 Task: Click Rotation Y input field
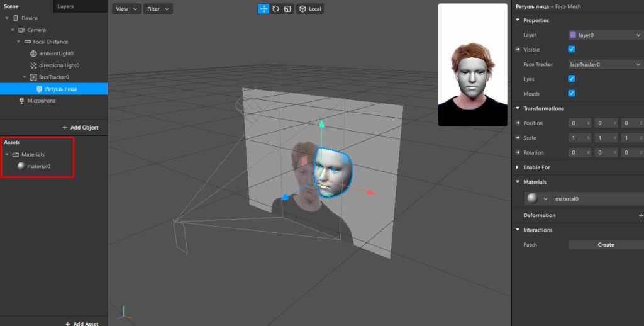606,152
